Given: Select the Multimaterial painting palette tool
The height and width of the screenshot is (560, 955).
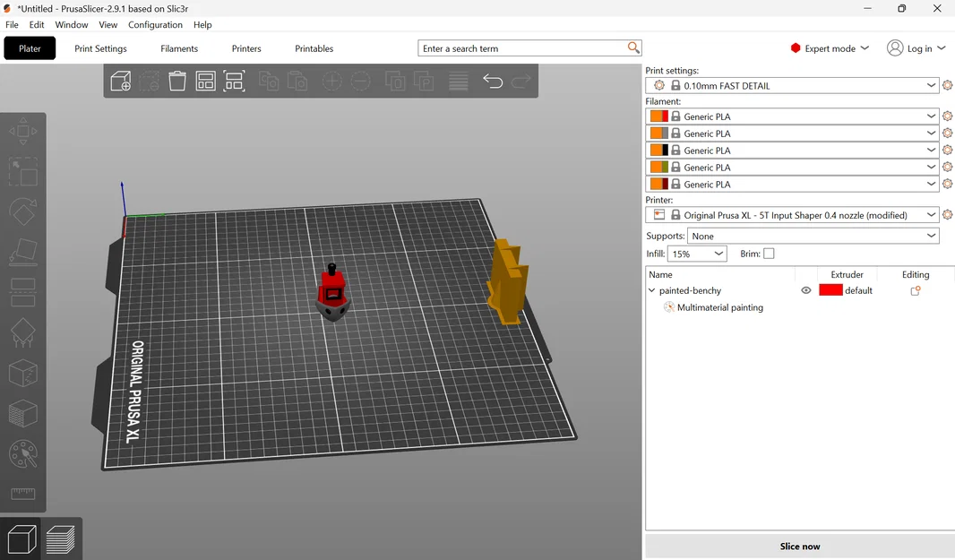Looking at the screenshot, I should tap(22, 453).
